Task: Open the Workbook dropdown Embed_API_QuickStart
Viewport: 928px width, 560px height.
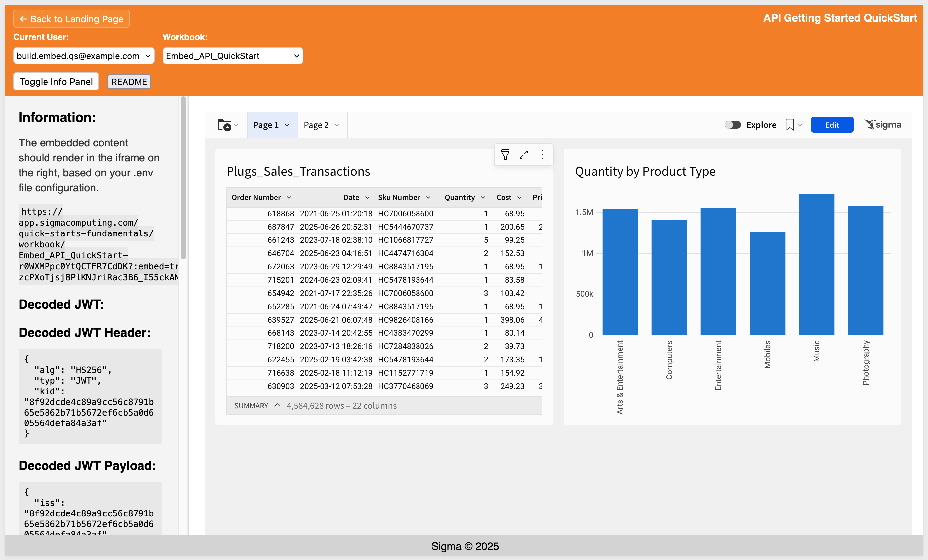Action: point(233,56)
